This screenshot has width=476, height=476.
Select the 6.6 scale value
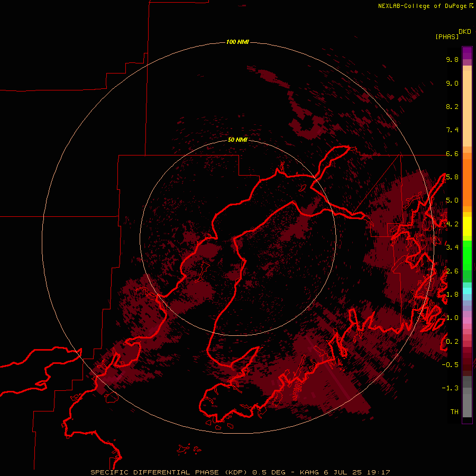[x=452, y=153]
